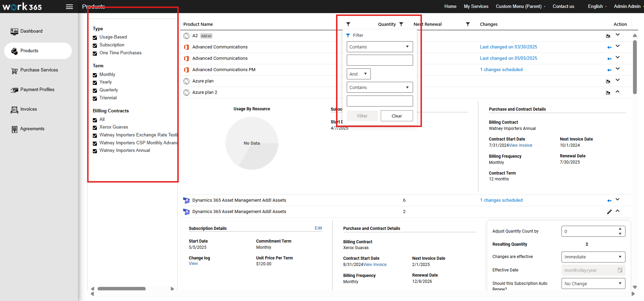644x301 pixels.
Task: Open the English language menu
Action: 597,7
